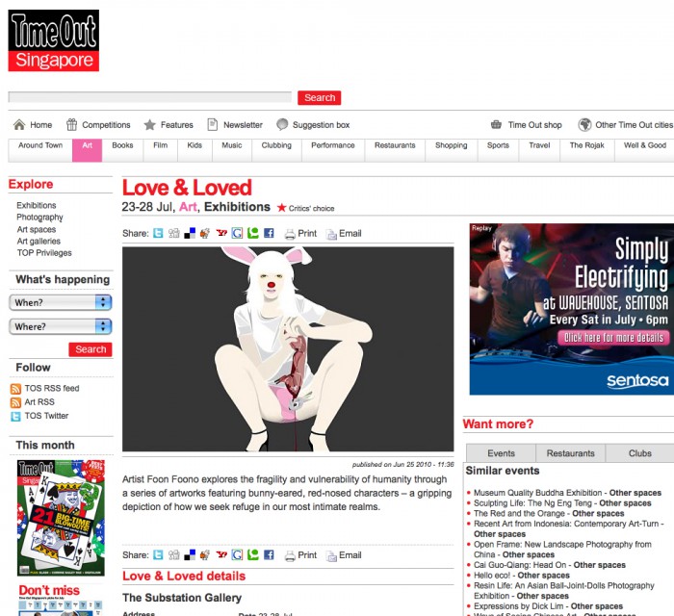Open the Time Out magazine cover thumbnail
The height and width of the screenshot is (616, 674).
tap(61, 518)
